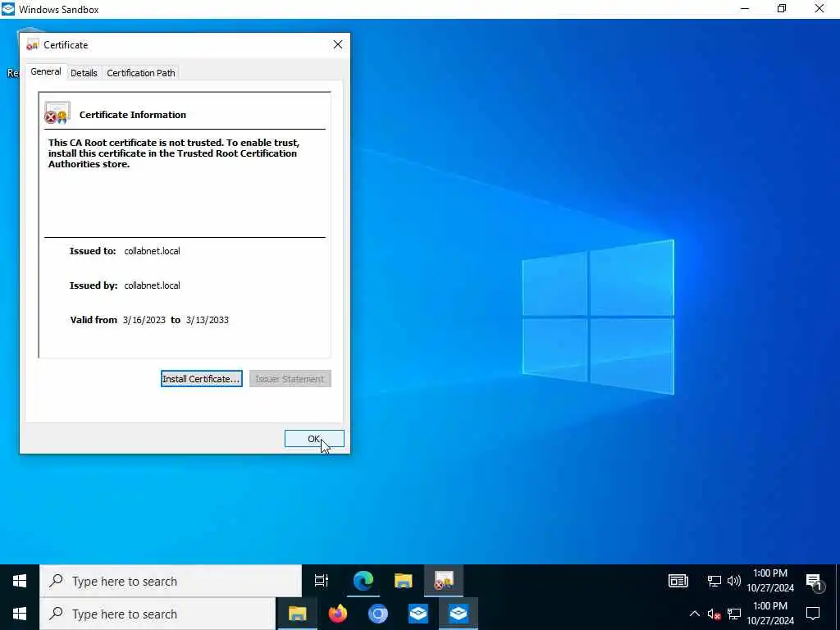Click the grayed-out Issuer Statement button
The height and width of the screenshot is (630, 840).
(x=290, y=379)
